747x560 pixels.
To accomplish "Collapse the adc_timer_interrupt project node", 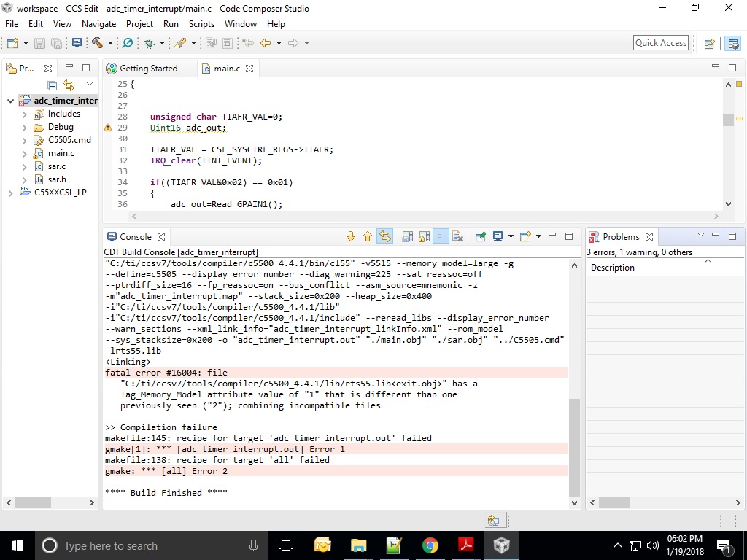I will [10, 101].
